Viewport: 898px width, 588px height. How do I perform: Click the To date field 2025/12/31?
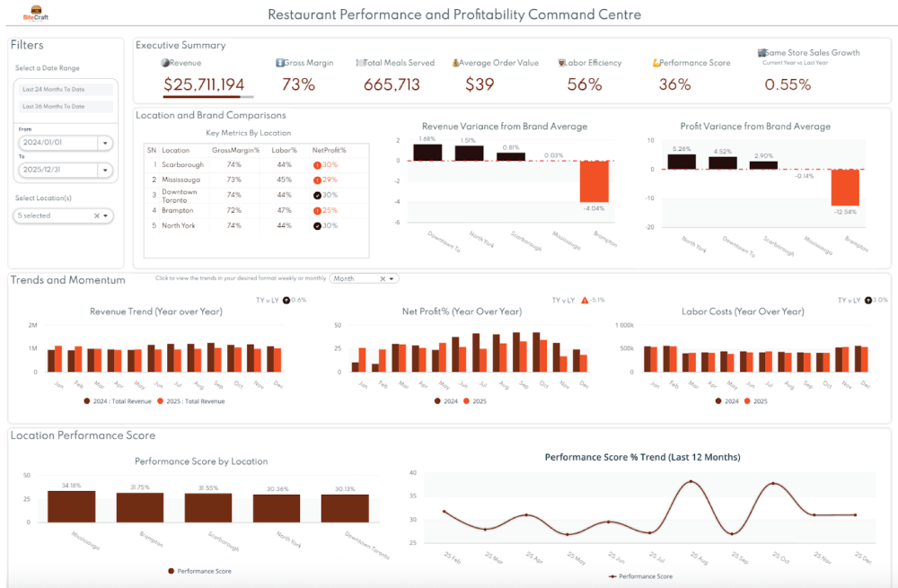tap(58, 170)
